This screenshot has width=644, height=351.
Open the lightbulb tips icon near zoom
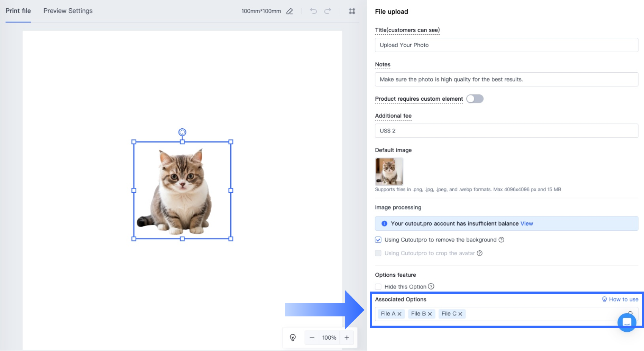click(x=293, y=338)
